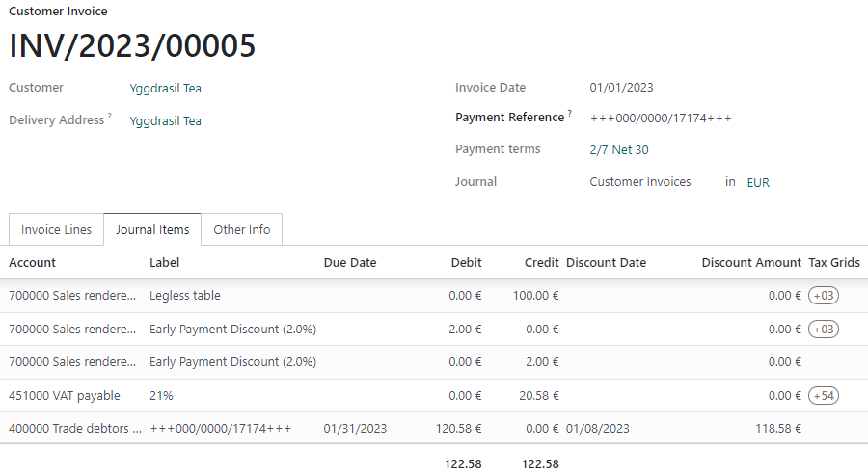Switch to the Invoice Lines tab
Screen dimensions: 868x475
[56, 230]
